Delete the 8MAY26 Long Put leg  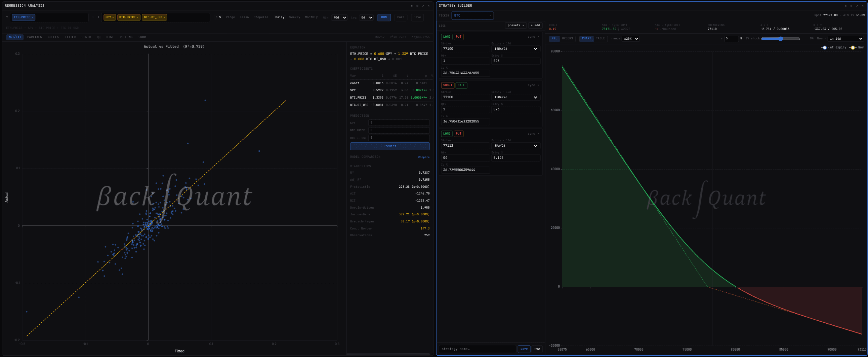pyautogui.click(x=538, y=134)
